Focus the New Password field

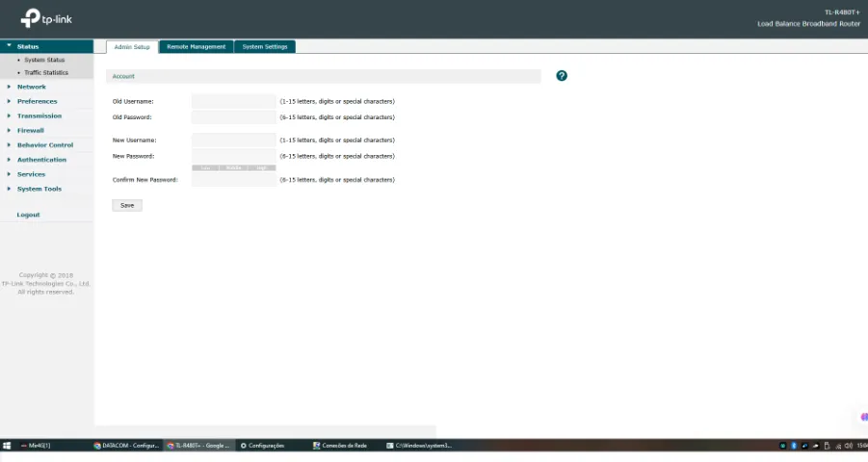pyautogui.click(x=233, y=156)
